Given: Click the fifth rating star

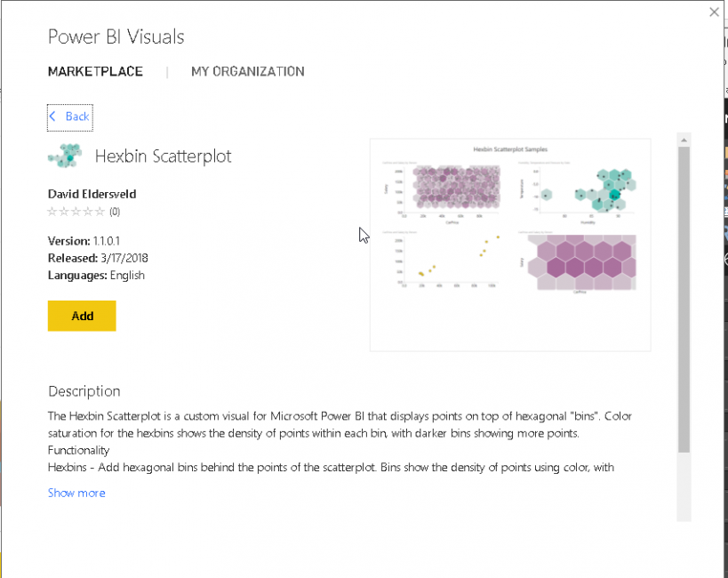Looking at the screenshot, I should click(99, 212).
